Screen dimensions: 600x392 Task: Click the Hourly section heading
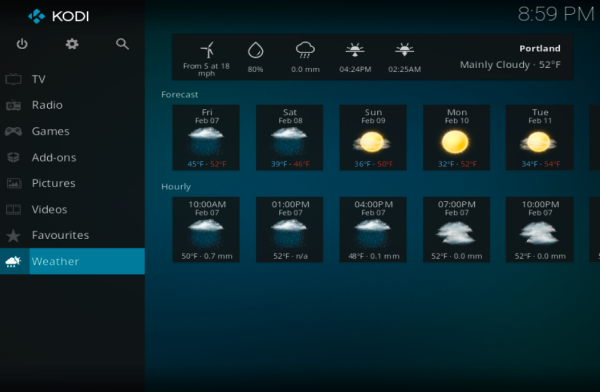tap(176, 187)
